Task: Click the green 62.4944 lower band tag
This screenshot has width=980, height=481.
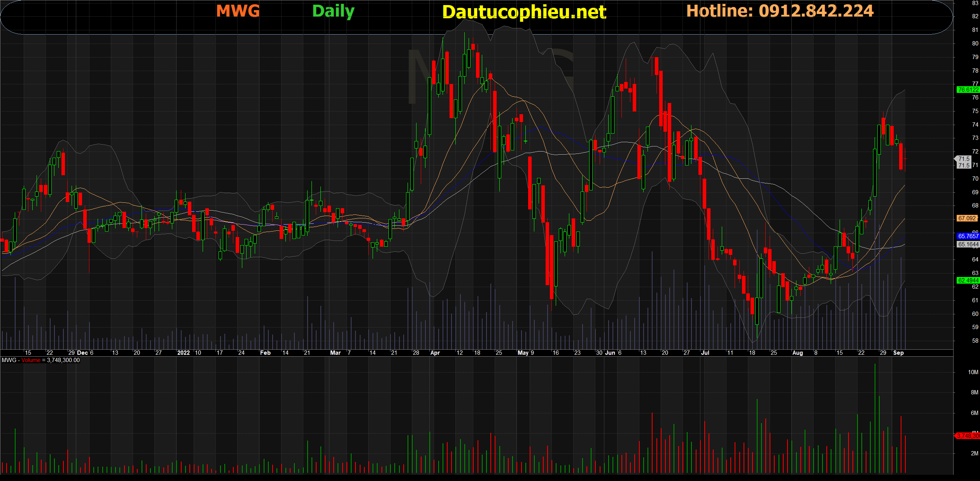Action: (x=968, y=281)
